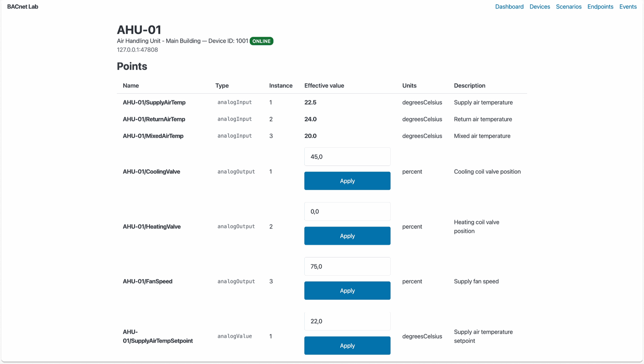Click the Units column header

coord(409,86)
